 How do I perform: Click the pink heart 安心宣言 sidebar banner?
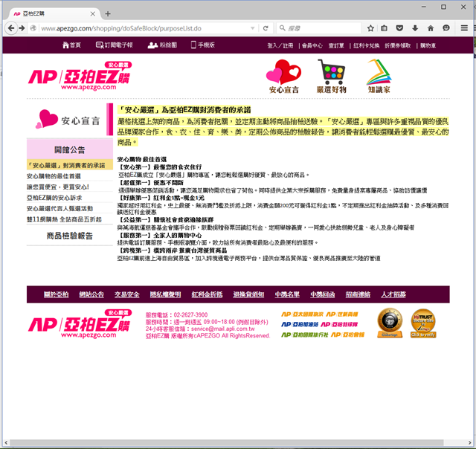click(x=70, y=120)
